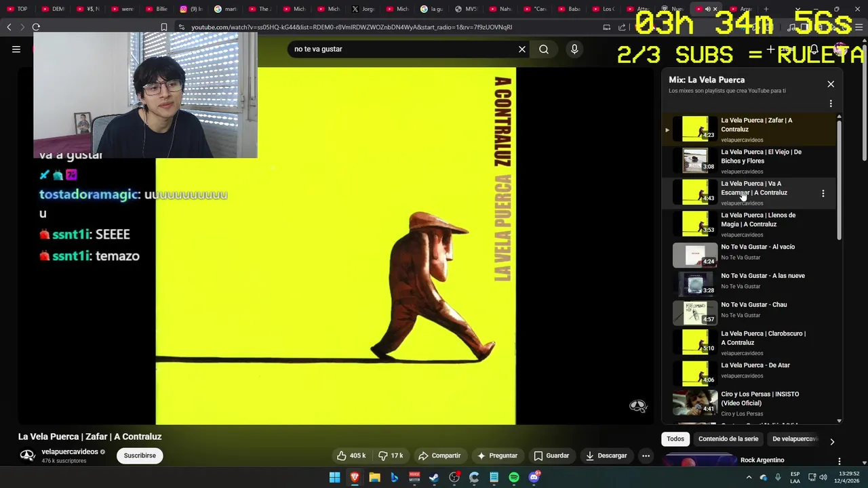The width and height of the screenshot is (868, 488).
Task: Open a new browser tab with plus
Action: (x=766, y=9)
